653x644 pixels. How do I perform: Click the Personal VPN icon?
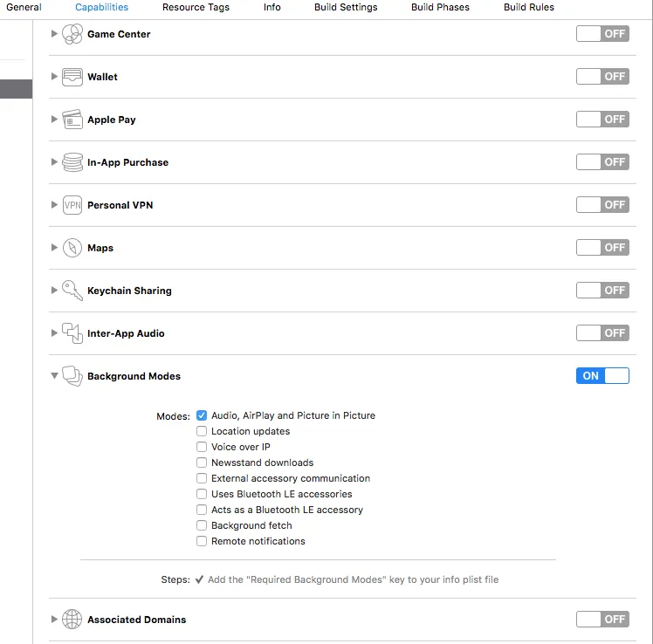point(72,205)
